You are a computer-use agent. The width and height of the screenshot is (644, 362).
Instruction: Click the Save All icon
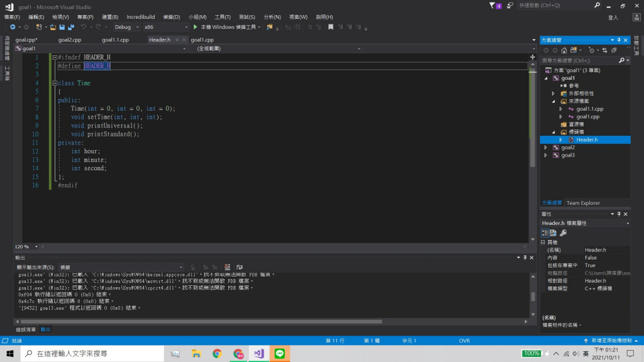coord(70,27)
